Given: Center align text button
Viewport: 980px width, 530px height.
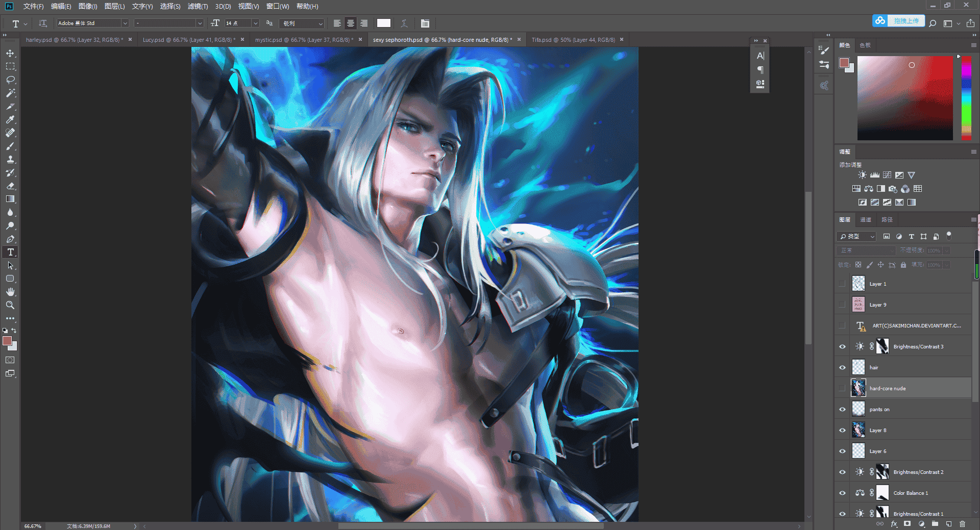Looking at the screenshot, I should coord(351,23).
